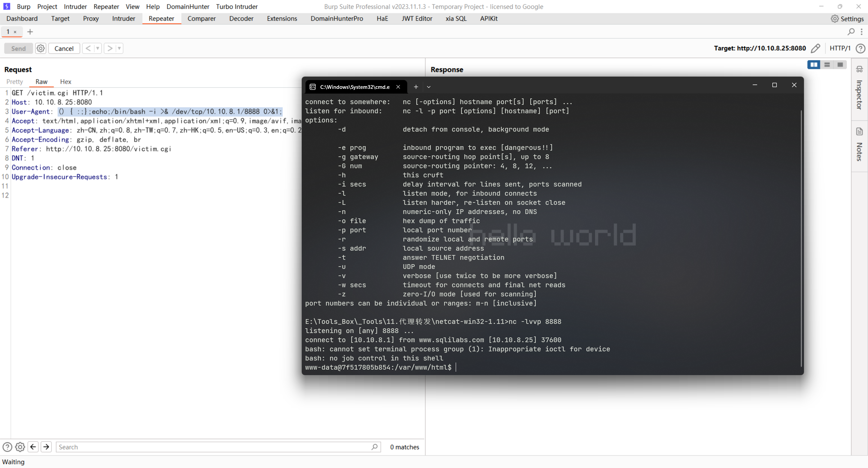Click the request Search input field
The width and height of the screenshot is (868, 468).
tap(218, 447)
